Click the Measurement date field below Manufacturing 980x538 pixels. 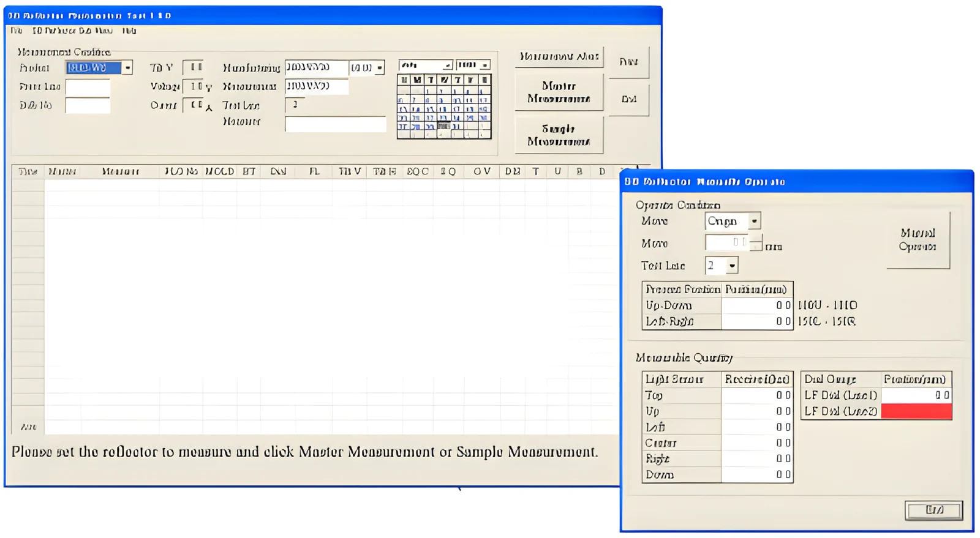(317, 86)
